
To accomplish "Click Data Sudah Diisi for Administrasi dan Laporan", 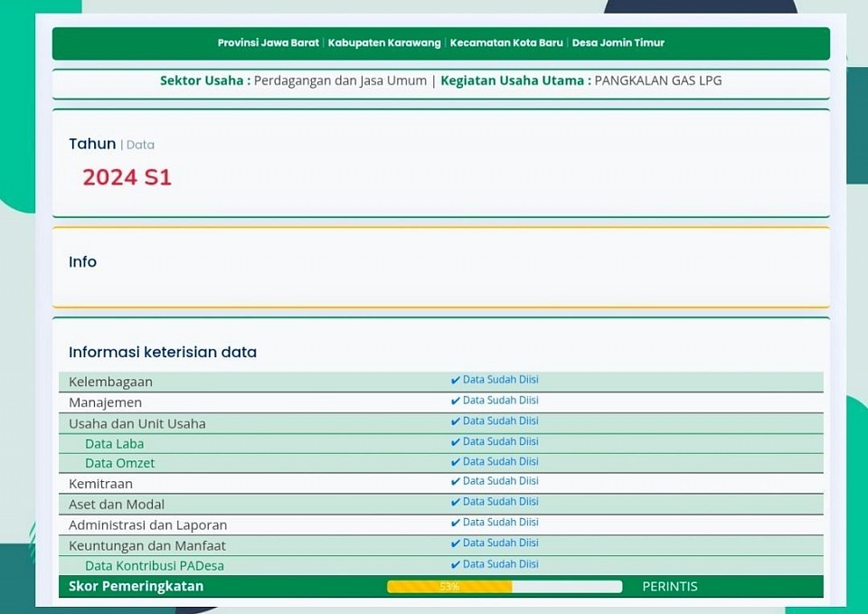I will click(500, 522).
